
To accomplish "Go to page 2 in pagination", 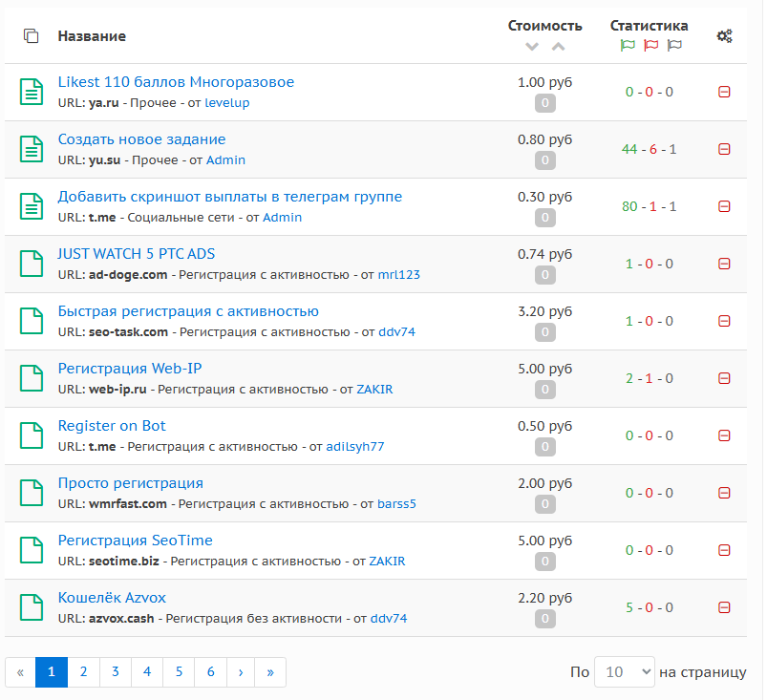I will pos(83,672).
